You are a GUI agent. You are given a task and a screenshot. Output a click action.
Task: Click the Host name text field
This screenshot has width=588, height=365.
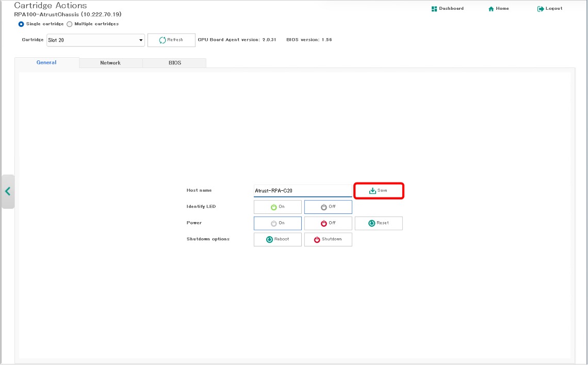[x=303, y=191]
